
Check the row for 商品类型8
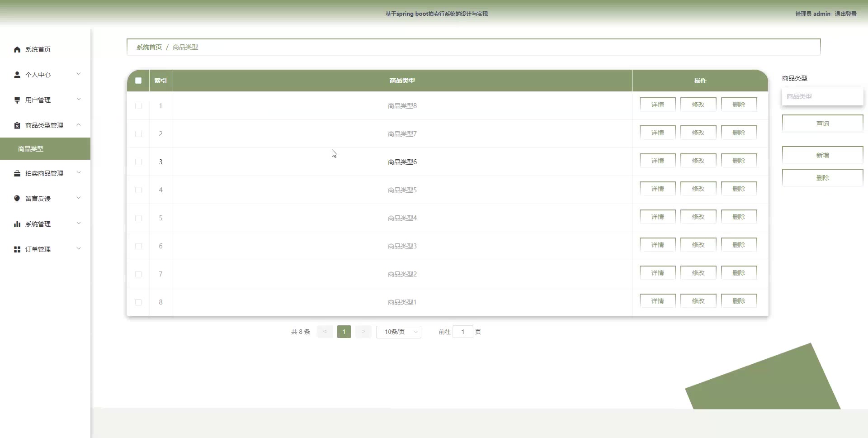click(x=138, y=106)
